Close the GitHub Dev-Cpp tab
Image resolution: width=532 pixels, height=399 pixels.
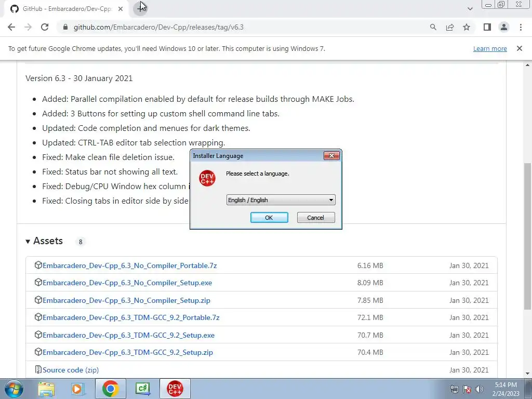pyautogui.click(x=121, y=9)
